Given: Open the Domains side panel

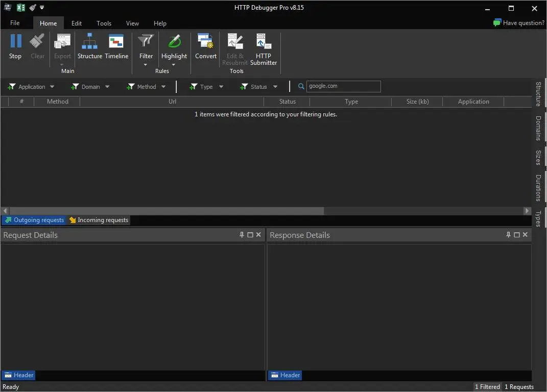Looking at the screenshot, I should coord(538,128).
